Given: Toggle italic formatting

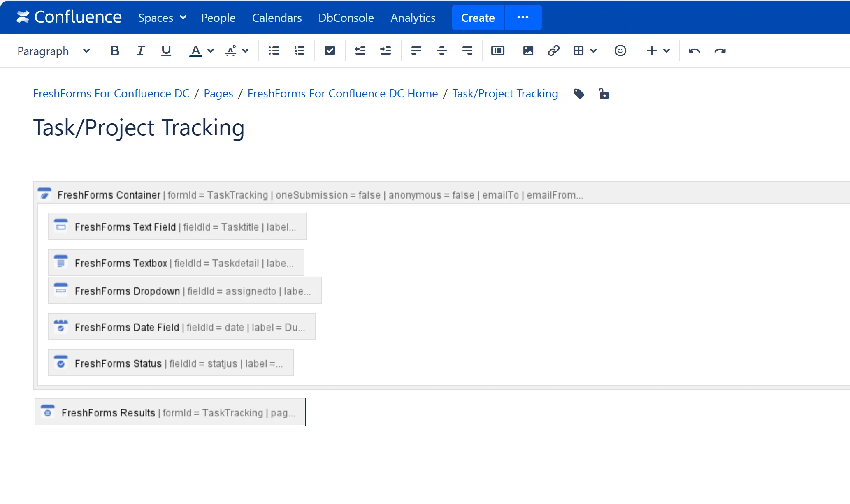Looking at the screenshot, I should [x=140, y=51].
